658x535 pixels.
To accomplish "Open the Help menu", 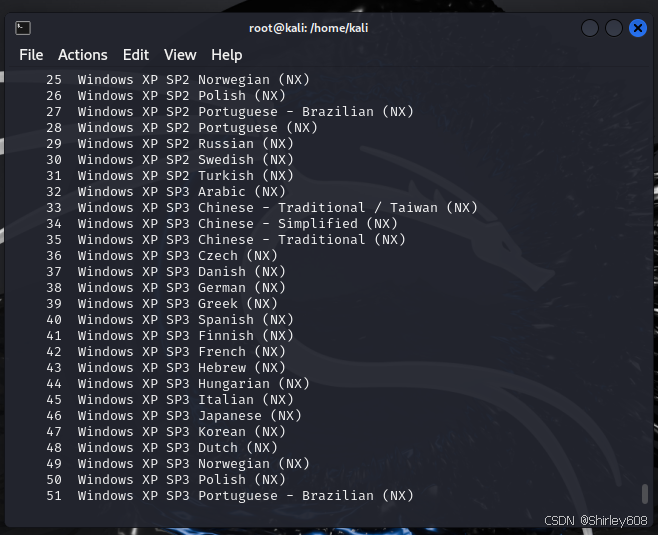I will 227,55.
